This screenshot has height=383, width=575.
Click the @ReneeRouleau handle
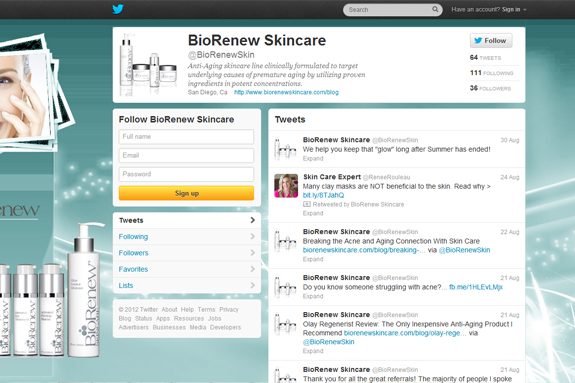point(387,177)
